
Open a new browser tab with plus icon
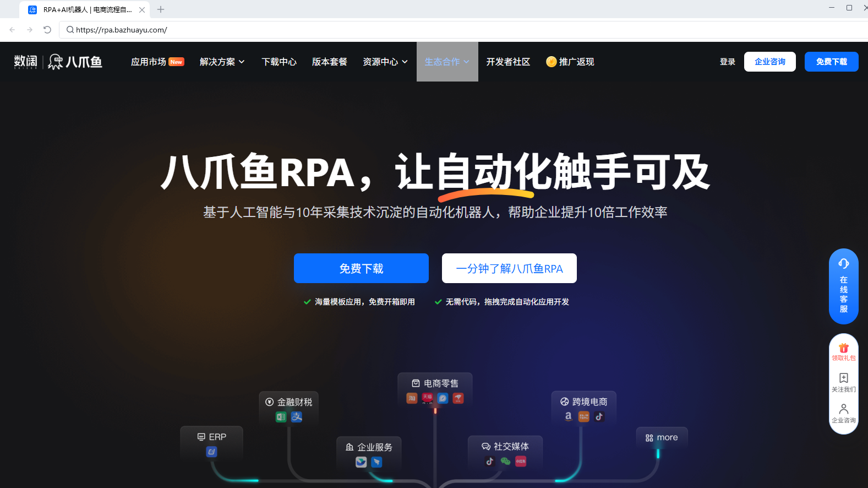click(x=161, y=9)
